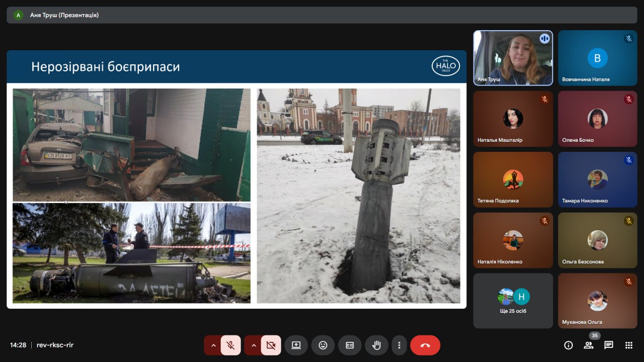Click the shared presentation slide 'Нерозірвані боєприпаси'

236,179
